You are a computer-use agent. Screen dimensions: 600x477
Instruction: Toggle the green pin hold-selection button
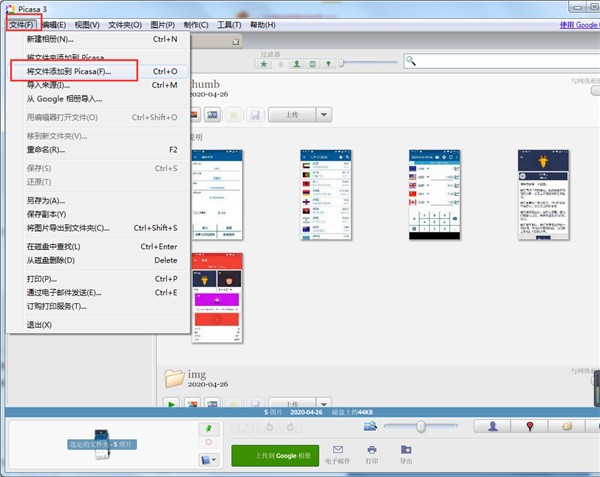(208, 427)
